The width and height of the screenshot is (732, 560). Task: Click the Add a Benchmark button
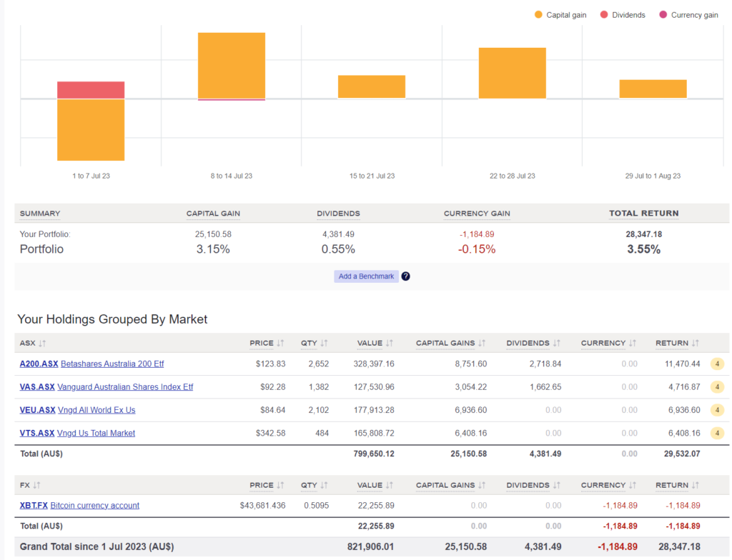(366, 276)
